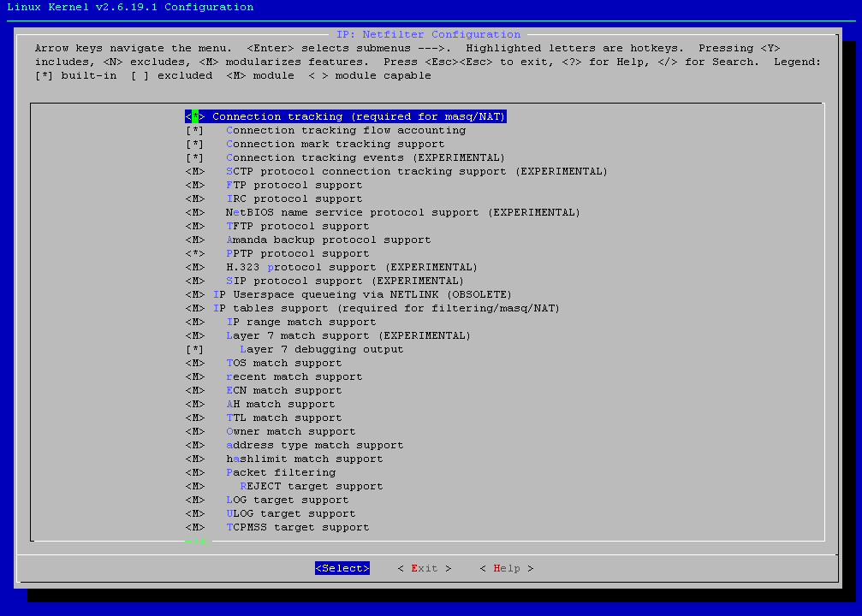Select IP range match support row
This screenshot has height=616, width=862.
point(281,322)
